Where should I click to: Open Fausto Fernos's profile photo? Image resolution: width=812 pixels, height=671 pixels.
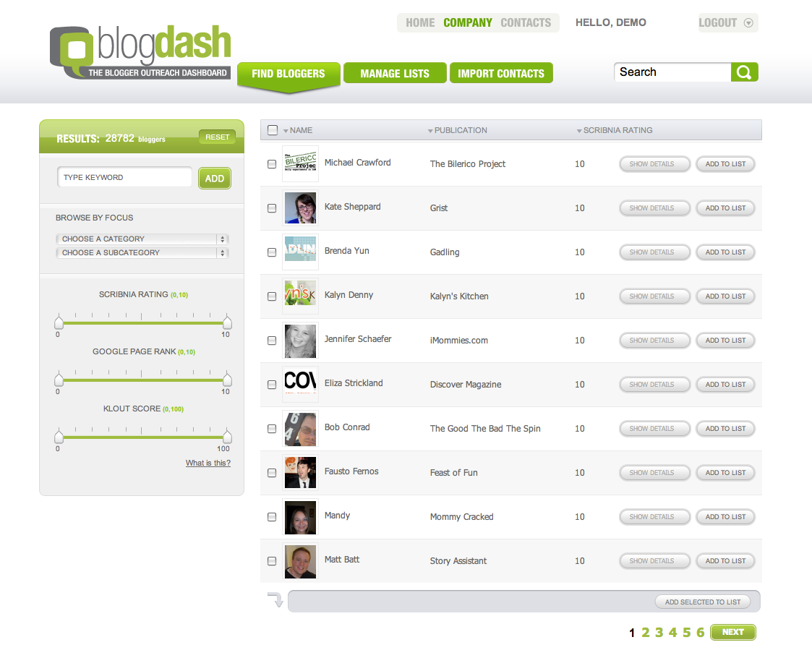tap(300, 472)
